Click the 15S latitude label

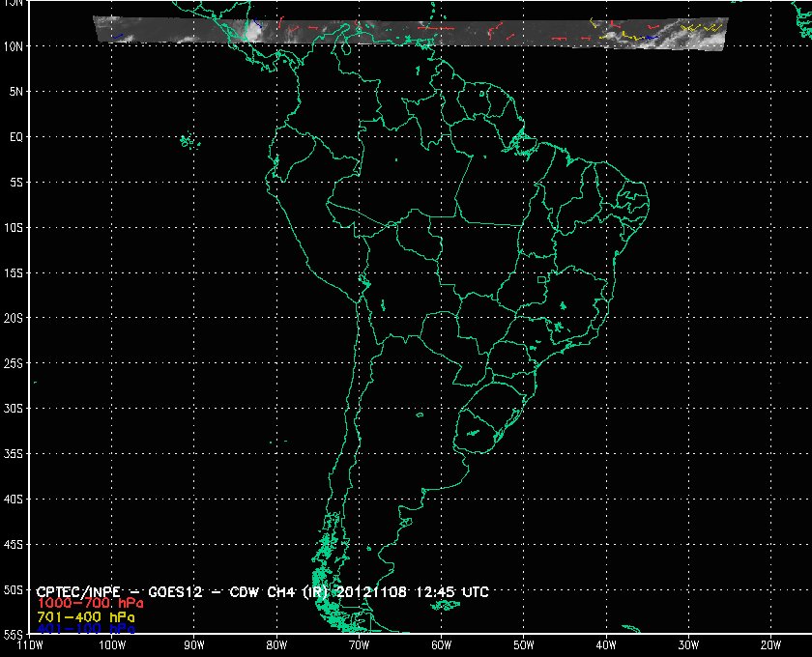tap(14, 272)
